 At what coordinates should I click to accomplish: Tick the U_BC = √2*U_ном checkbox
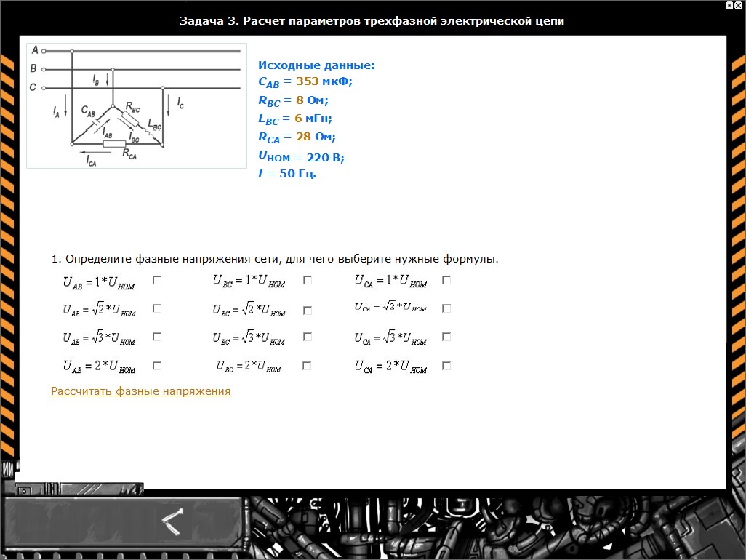pos(308,311)
